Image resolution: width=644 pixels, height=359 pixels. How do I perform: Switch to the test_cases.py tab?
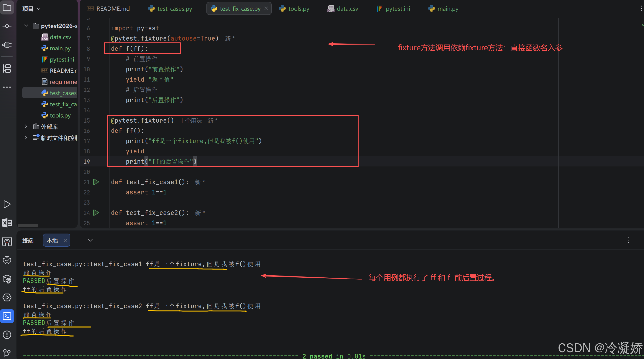tap(170, 9)
